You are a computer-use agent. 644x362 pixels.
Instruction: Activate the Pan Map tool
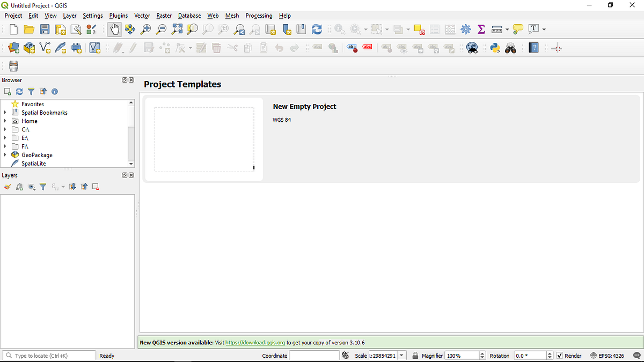pyautogui.click(x=114, y=29)
